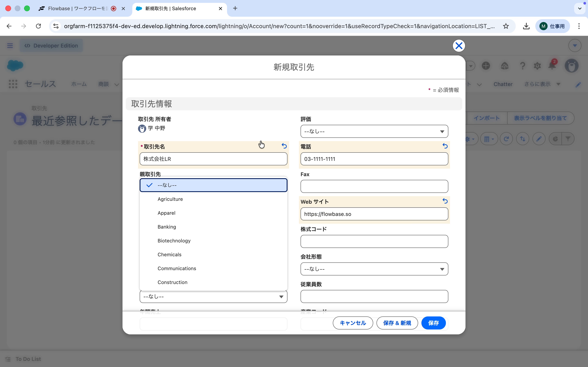
Task: Click the undo icon beside 取引先名 field
Action: [x=284, y=146]
